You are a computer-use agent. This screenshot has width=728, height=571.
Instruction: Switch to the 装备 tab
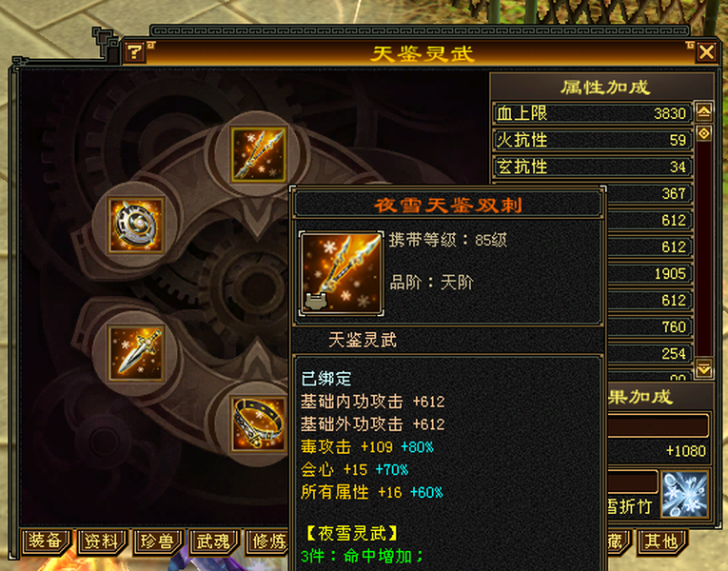point(46,541)
